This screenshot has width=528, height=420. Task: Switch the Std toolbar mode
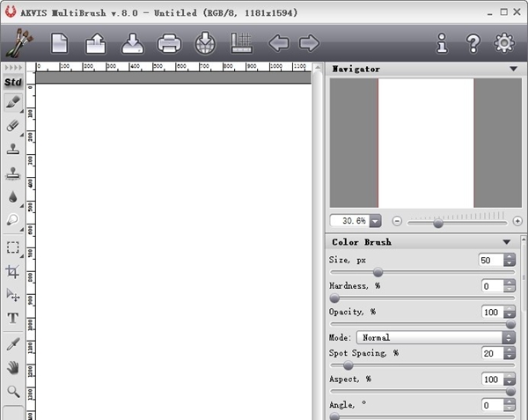click(x=13, y=82)
